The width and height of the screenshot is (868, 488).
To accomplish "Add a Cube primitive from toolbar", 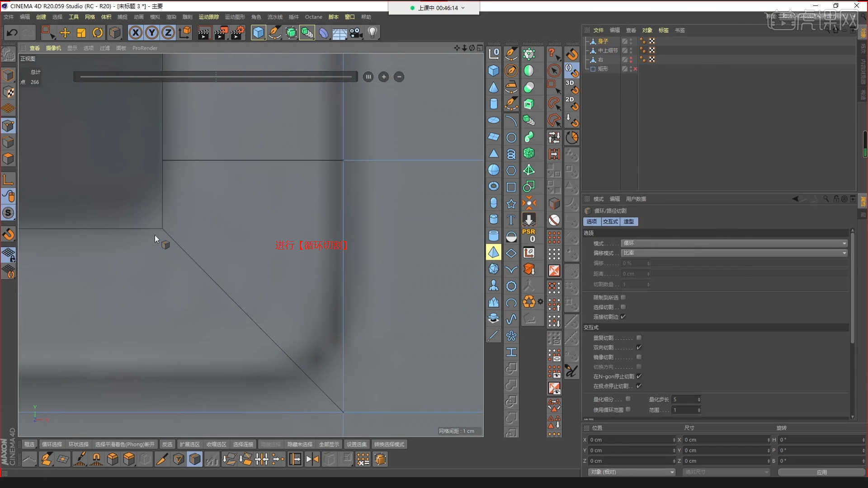I will pyautogui.click(x=258, y=33).
